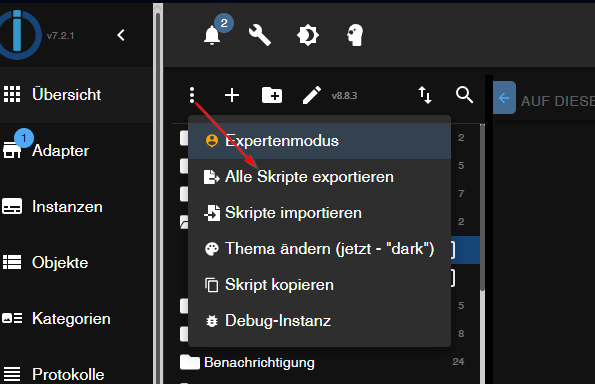
Task: Click the up-down arrows sort icon
Action: coord(425,95)
